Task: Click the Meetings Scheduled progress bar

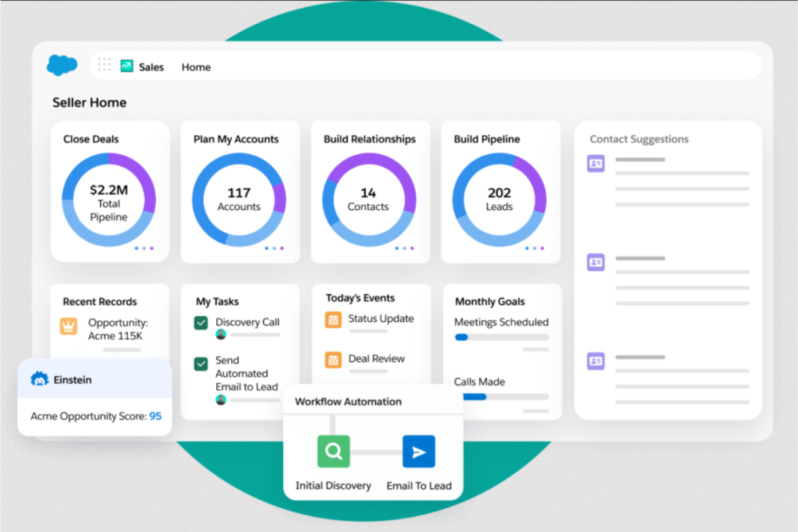Action: [x=501, y=337]
